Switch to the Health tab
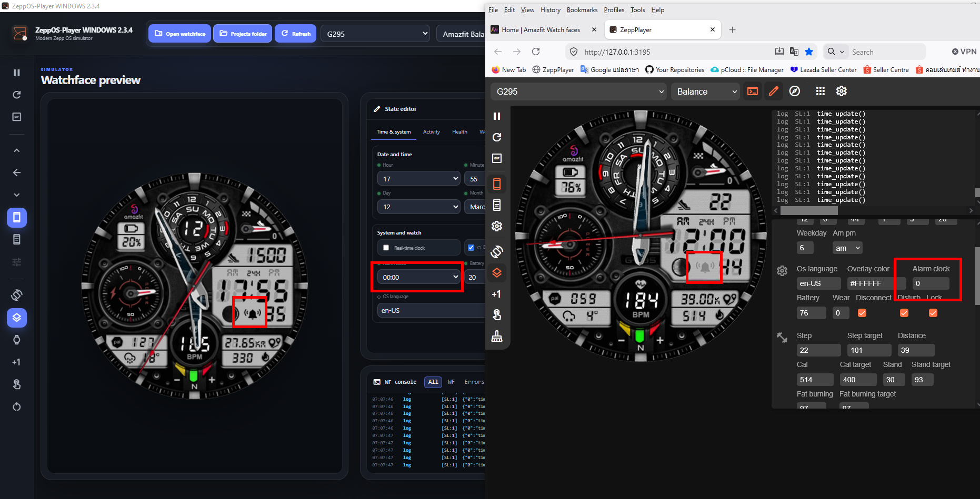 point(459,132)
